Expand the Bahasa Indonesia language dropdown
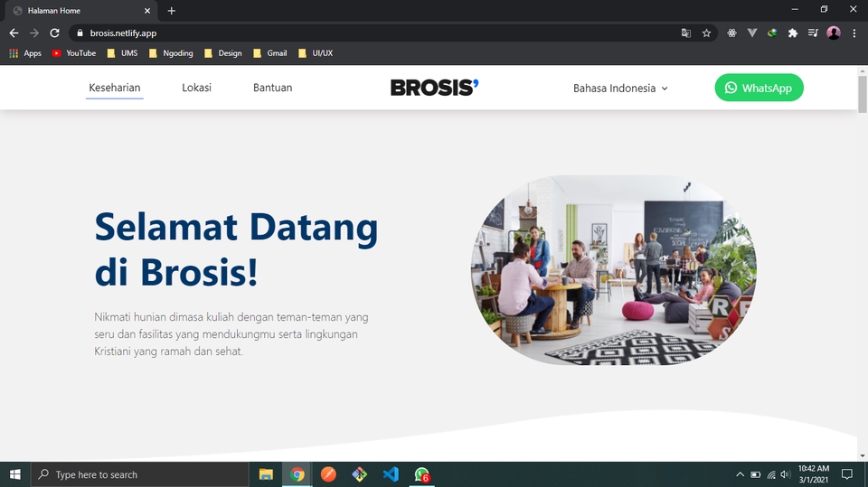The height and width of the screenshot is (487, 868). [620, 88]
